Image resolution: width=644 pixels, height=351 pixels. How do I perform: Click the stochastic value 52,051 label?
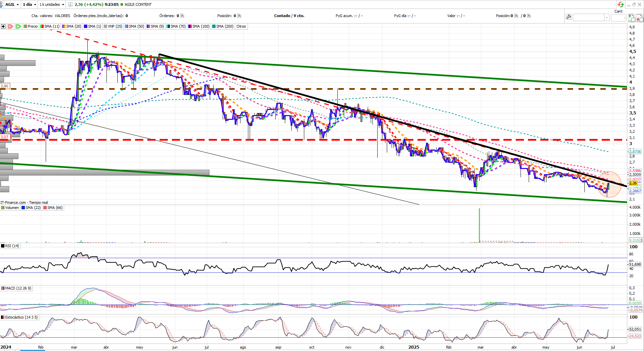point(635,329)
